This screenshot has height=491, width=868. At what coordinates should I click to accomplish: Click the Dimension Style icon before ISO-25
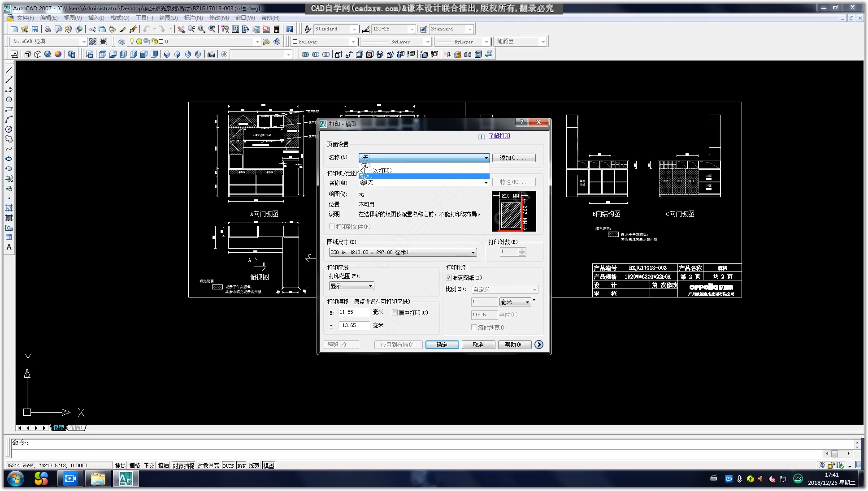click(366, 29)
